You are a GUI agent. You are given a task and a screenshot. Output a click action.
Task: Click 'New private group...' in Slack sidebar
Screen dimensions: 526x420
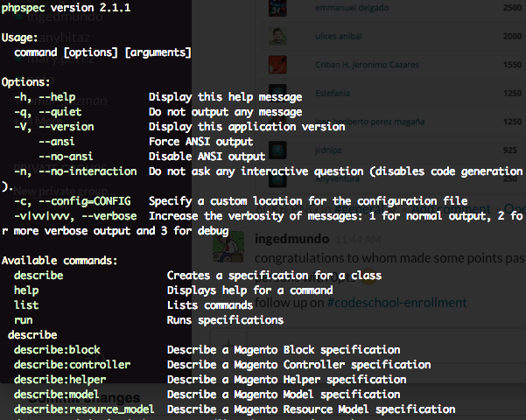coord(63,192)
